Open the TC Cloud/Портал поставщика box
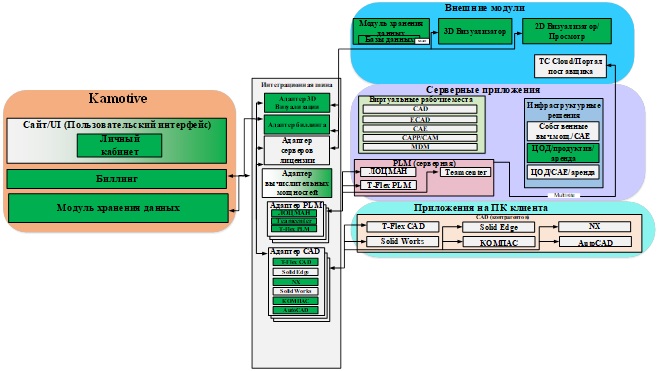 [570, 66]
